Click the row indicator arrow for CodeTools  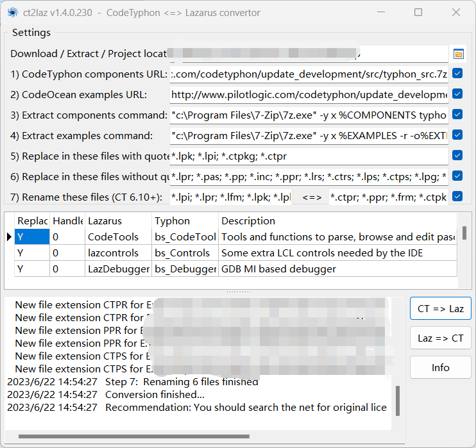click(10, 237)
